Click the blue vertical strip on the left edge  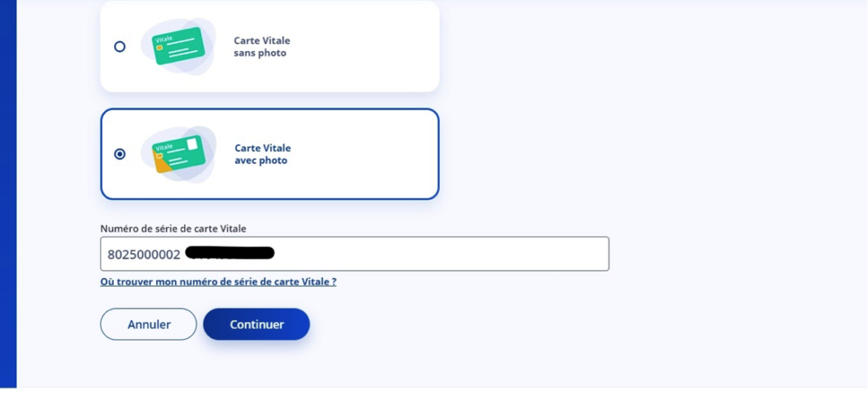[x=8, y=194]
